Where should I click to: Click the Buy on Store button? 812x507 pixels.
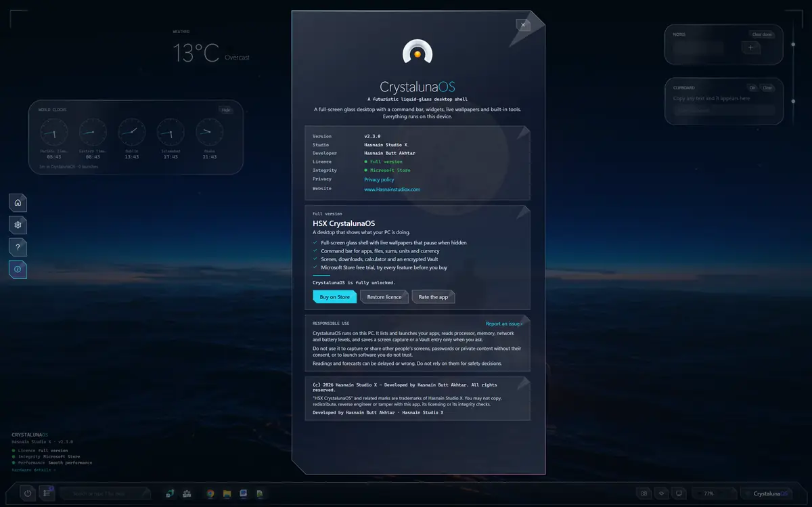click(x=334, y=296)
